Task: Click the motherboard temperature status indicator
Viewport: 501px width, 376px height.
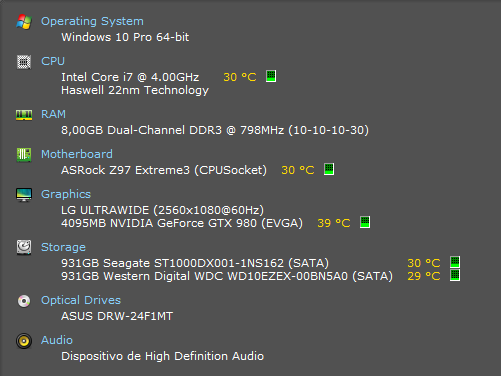Action: pos(329,169)
